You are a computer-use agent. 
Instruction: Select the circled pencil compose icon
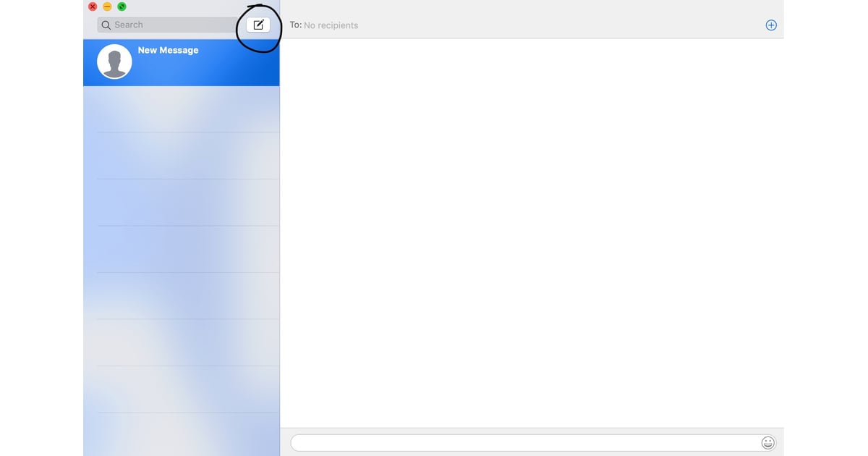[258, 25]
